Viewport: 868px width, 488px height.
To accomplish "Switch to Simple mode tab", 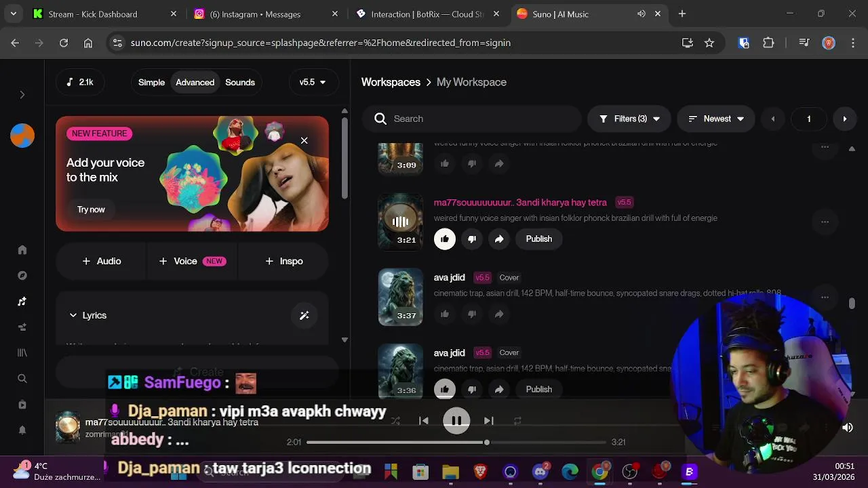I will coord(151,82).
